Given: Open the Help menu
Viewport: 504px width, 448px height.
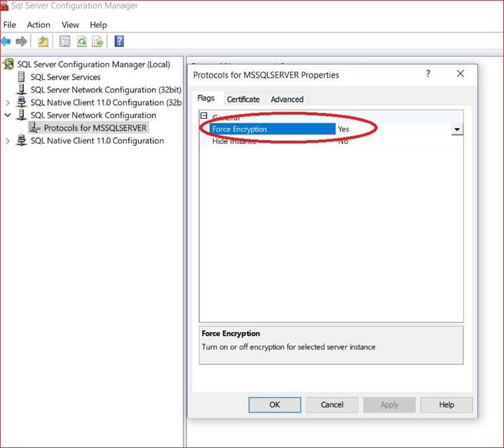Looking at the screenshot, I should 98,25.
